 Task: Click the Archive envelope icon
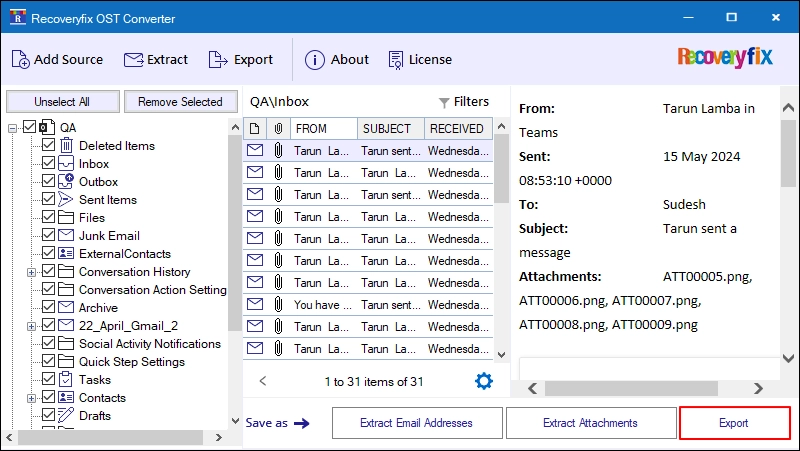coord(66,307)
